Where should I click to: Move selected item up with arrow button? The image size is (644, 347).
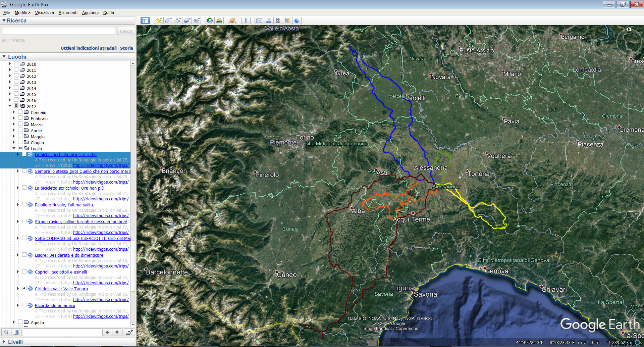click(x=107, y=332)
